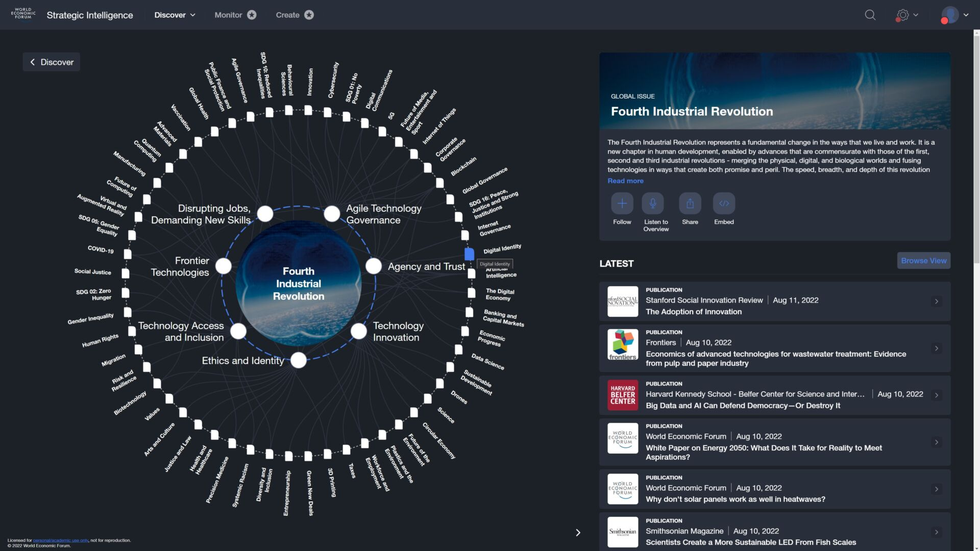Open the Create tab
Viewport: 980px width, 551px height.
(295, 15)
